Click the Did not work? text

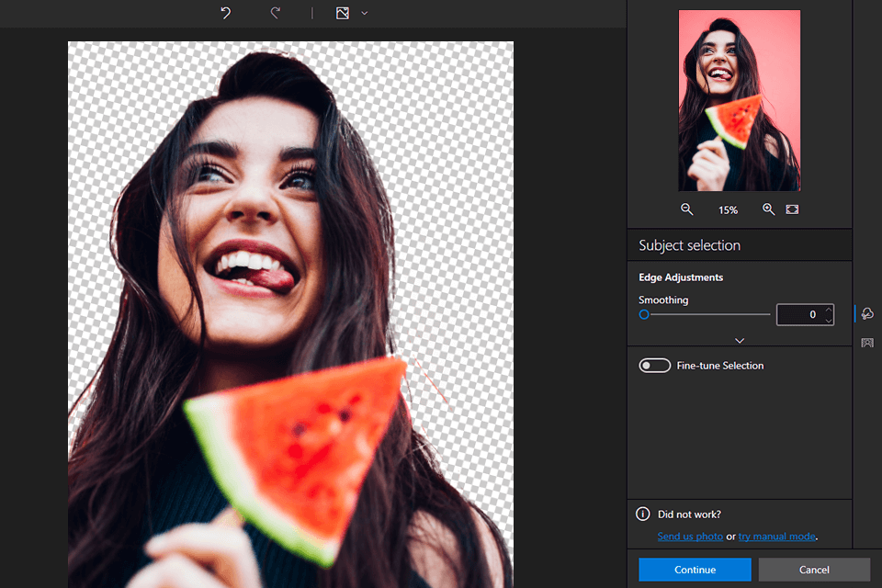click(689, 514)
